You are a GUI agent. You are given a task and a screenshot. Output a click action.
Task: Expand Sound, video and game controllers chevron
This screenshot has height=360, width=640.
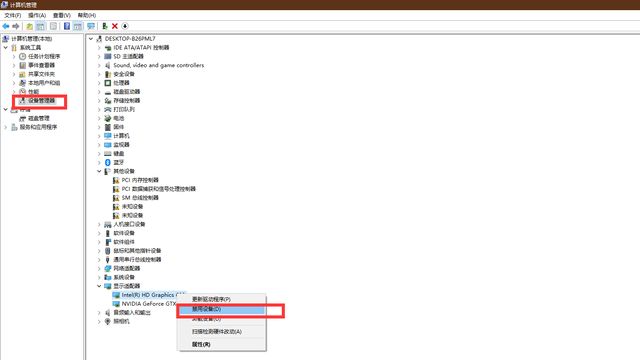(99, 65)
